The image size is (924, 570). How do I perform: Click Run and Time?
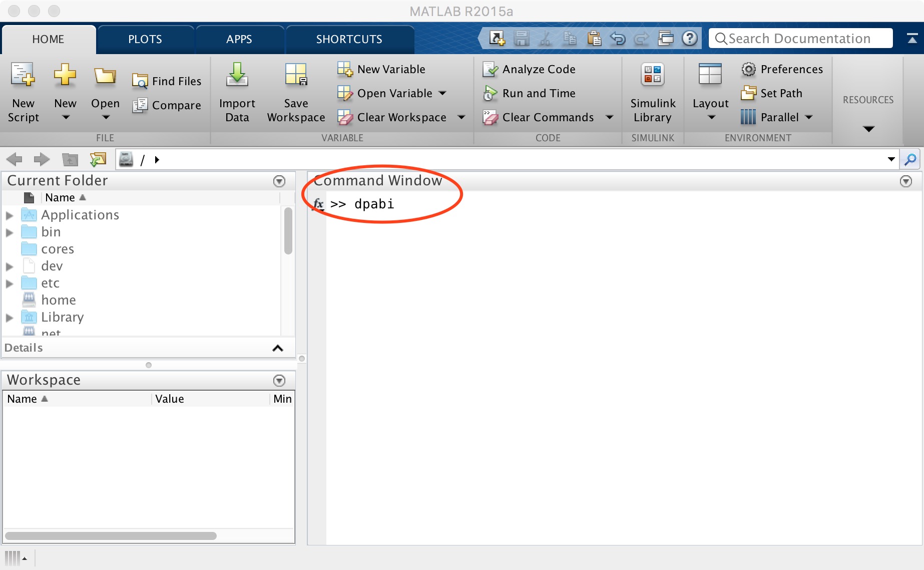coord(529,93)
